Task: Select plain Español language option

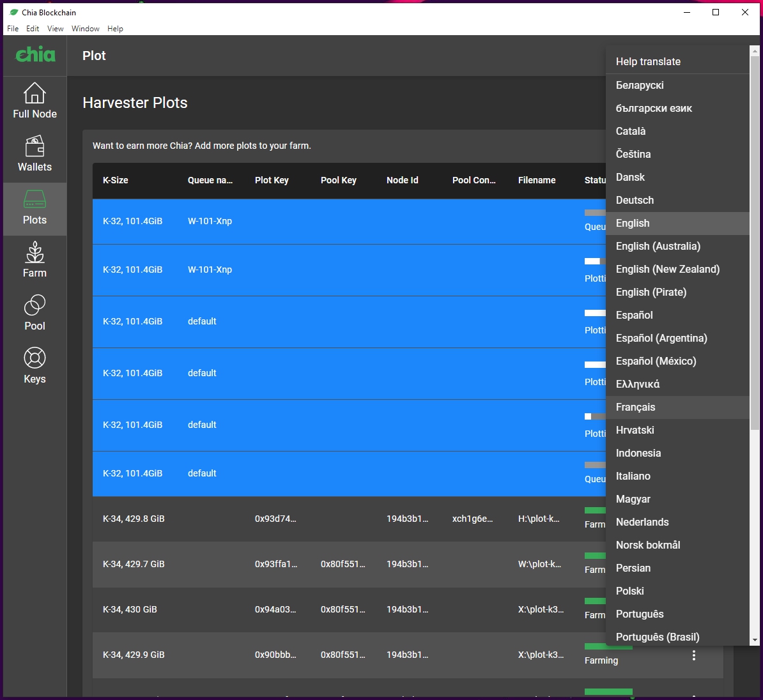Action: pos(677,316)
